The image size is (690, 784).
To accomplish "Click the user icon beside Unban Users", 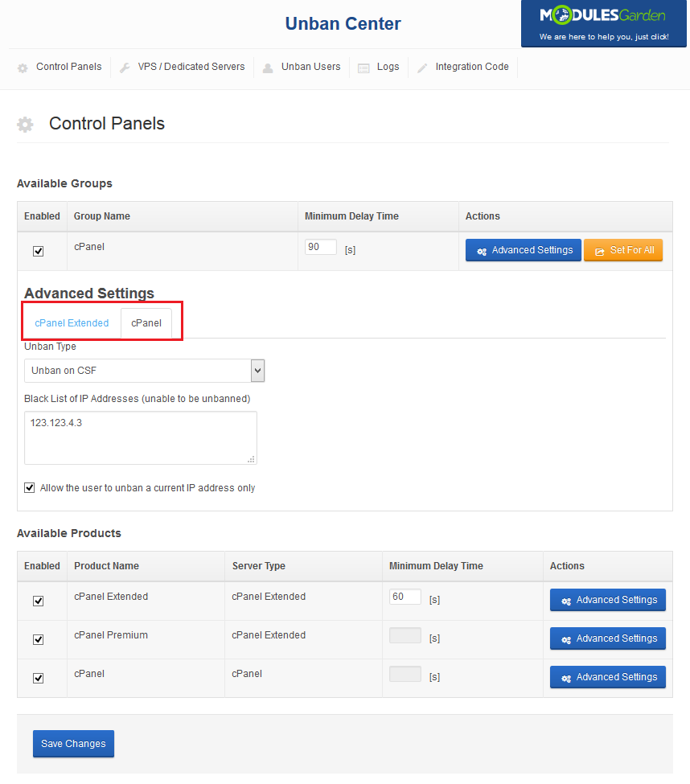I will 268,68.
